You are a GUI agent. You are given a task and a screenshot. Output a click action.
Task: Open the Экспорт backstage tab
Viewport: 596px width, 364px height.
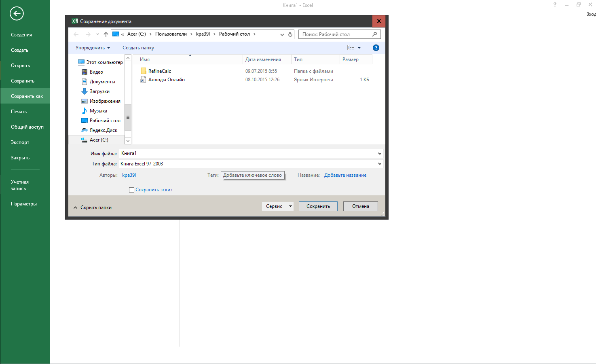pos(25,142)
